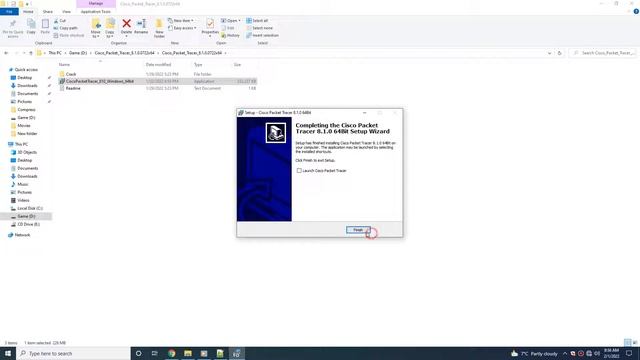Open New folder in Quick access
The width and height of the screenshot is (640, 360).
click(x=27, y=133)
